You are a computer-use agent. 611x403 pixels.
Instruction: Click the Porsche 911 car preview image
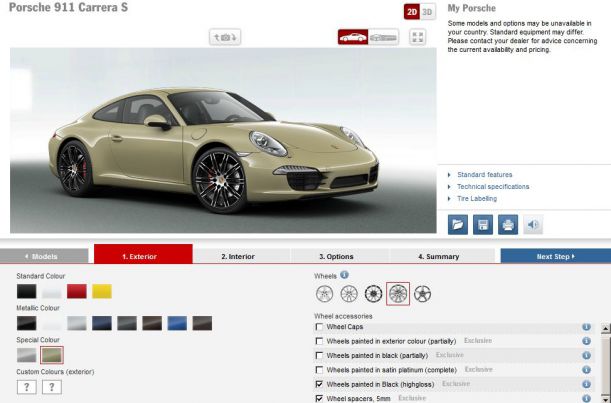click(x=223, y=140)
